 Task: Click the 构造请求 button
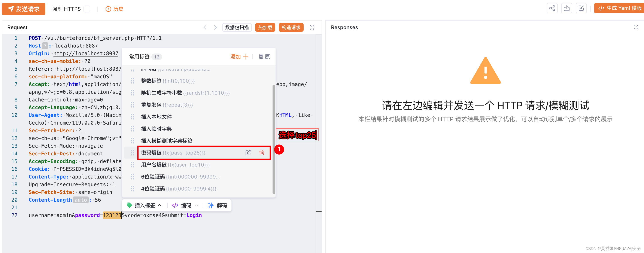(291, 27)
